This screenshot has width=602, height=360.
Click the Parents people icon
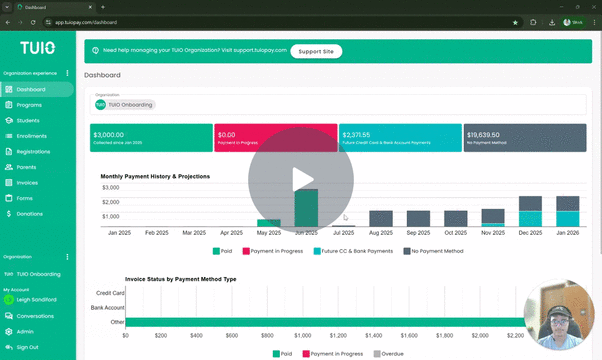tap(9, 167)
